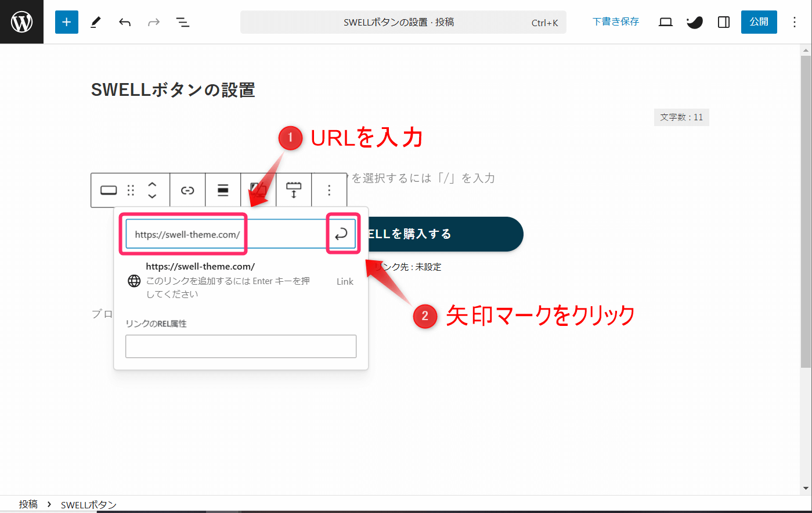Viewport: 812px width, 513px height.
Task: Select the Tools pencil icon
Action: pos(95,21)
